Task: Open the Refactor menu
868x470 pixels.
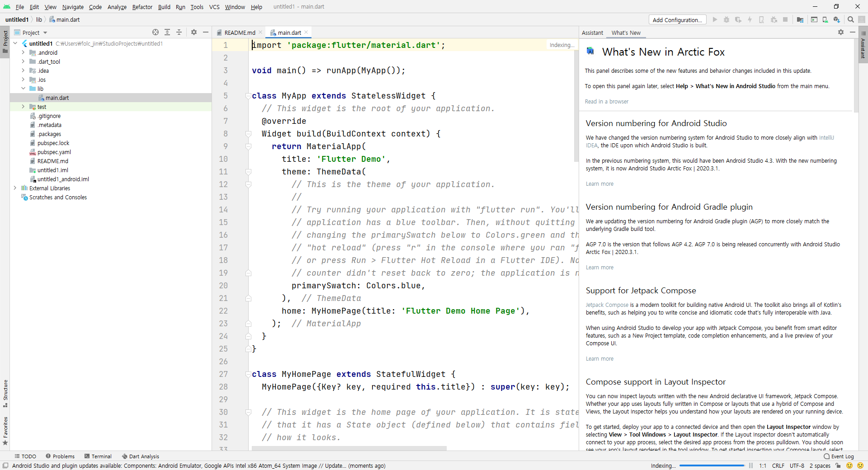Action: [x=142, y=7]
